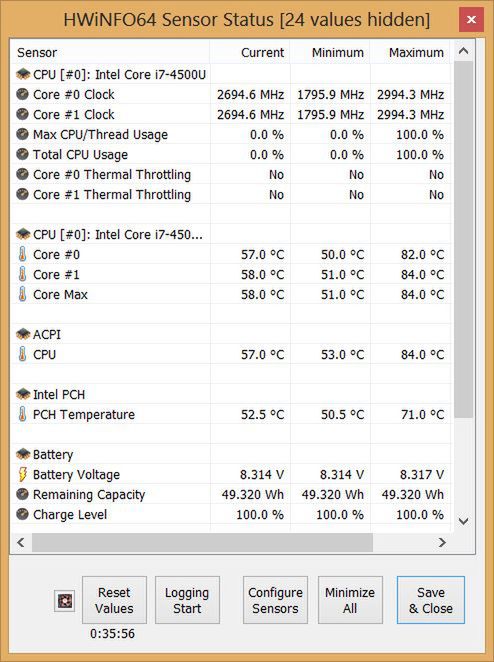This screenshot has width=494, height=662.
Task: Click the chip icon beside Intel PCH
Action: click(23, 394)
